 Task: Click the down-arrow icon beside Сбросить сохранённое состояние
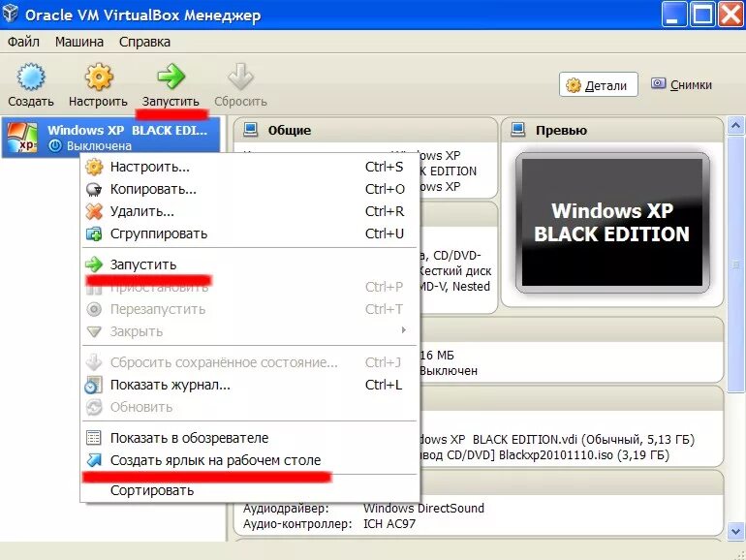coord(94,362)
